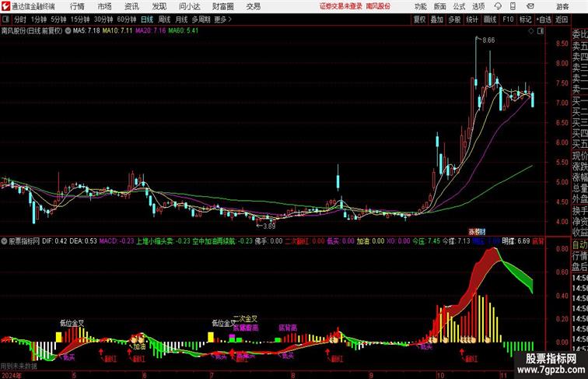Screen dimensions: 588x379
Task: Click the mobile phone icon
Action: [x=513, y=6]
